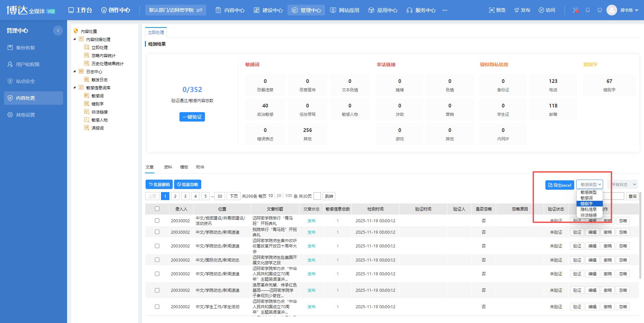
Task: Go to page 3 in pagination
Action: pos(185,196)
